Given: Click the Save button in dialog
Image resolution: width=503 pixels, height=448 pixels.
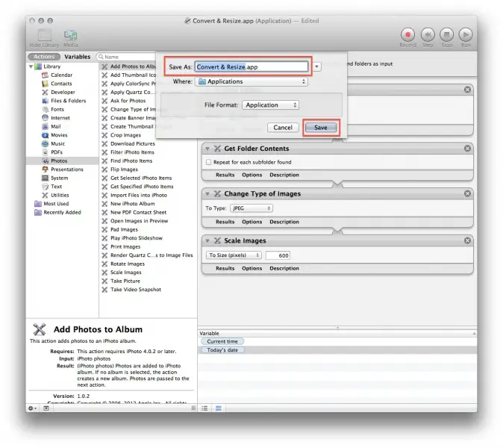Looking at the screenshot, I should (321, 128).
